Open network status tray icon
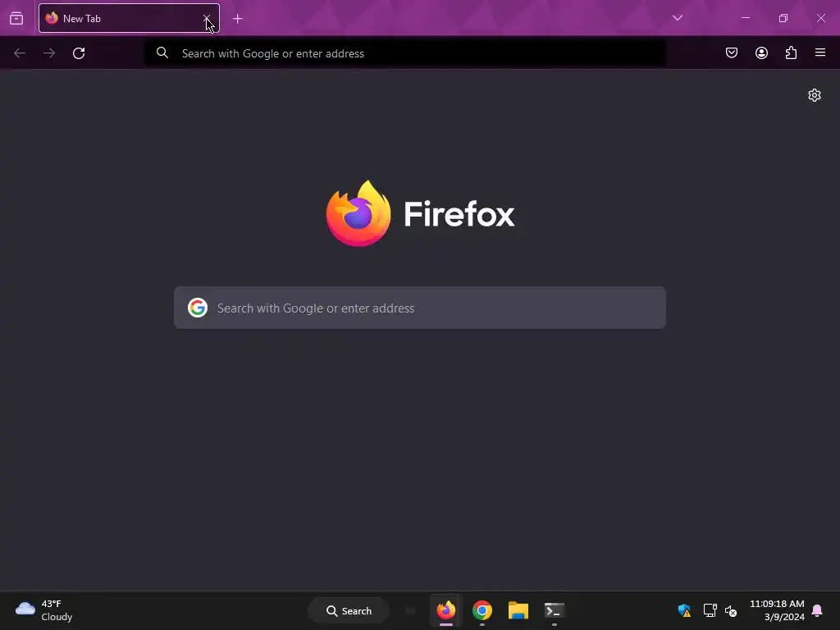Image resolution: width=840 pixels, height=630 pixels. coord(710,610)
